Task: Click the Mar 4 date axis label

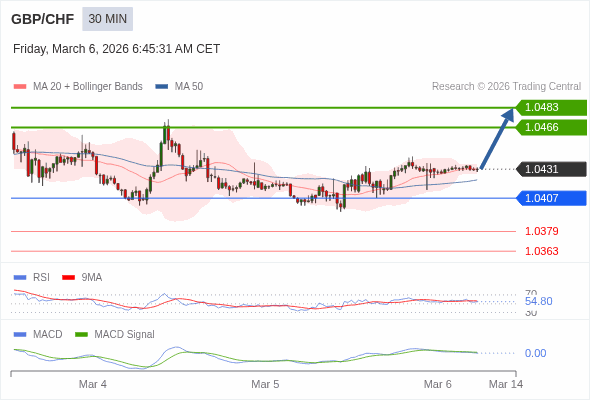Action: [x=93, y=385]
